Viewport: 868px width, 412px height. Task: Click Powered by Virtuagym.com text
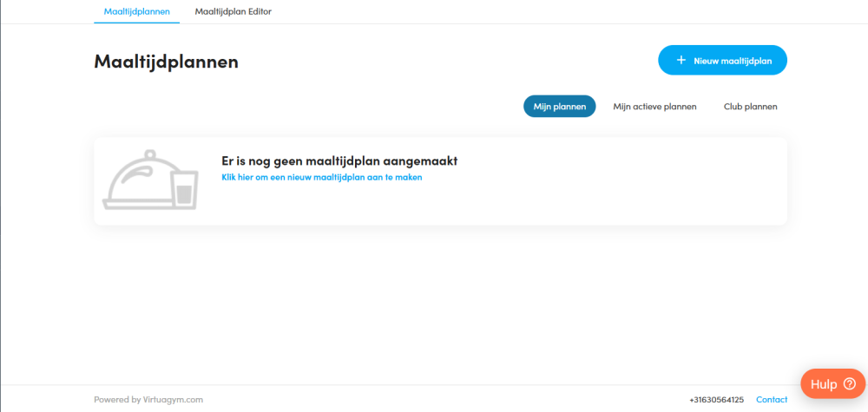pyautogui.click(x=148, y=399)
